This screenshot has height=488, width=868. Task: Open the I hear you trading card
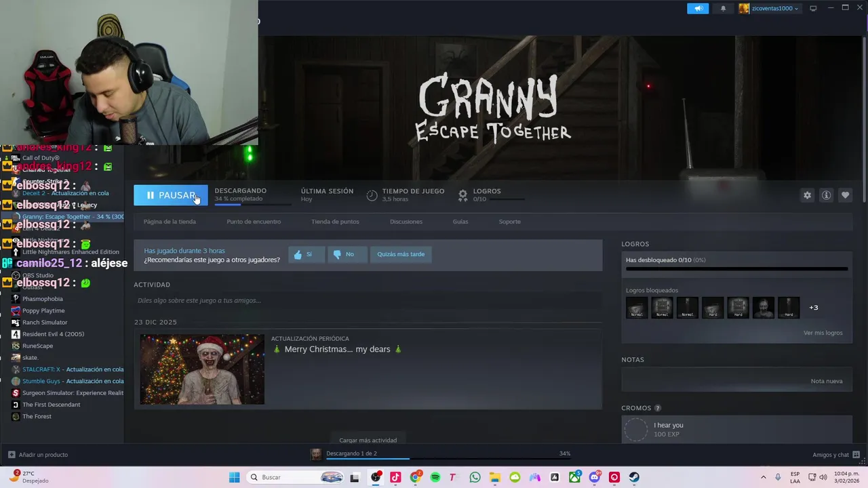(x=736, y=430)
